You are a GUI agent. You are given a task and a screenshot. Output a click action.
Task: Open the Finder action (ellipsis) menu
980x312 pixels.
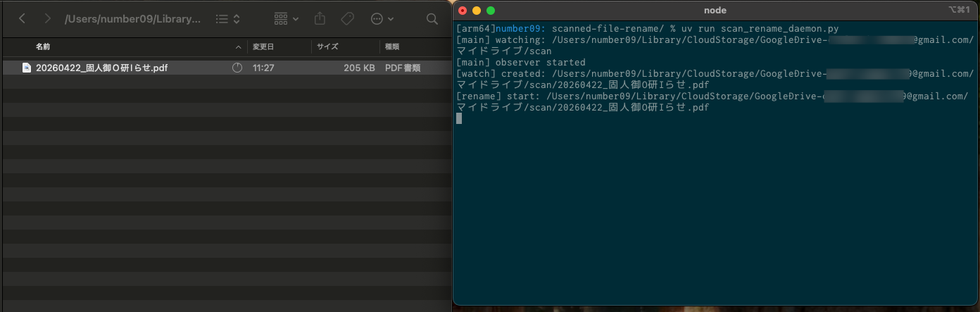[382, 19]
